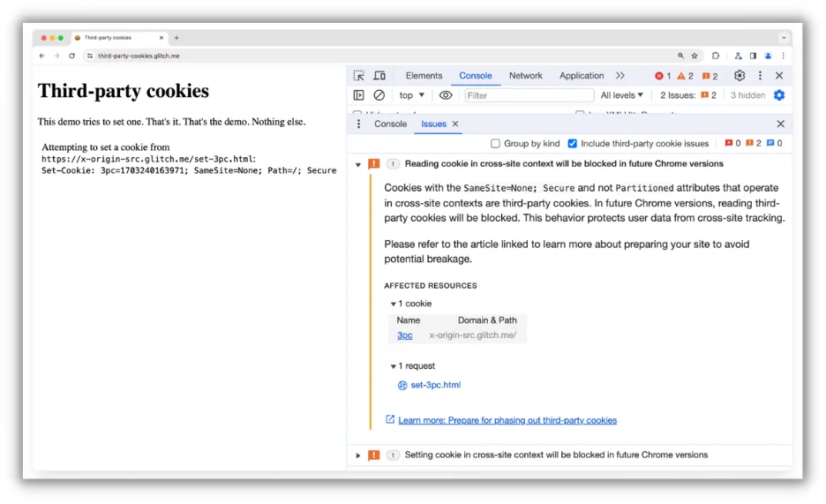Click the orange breaking changes count in Issues

[x=754, y=143]
